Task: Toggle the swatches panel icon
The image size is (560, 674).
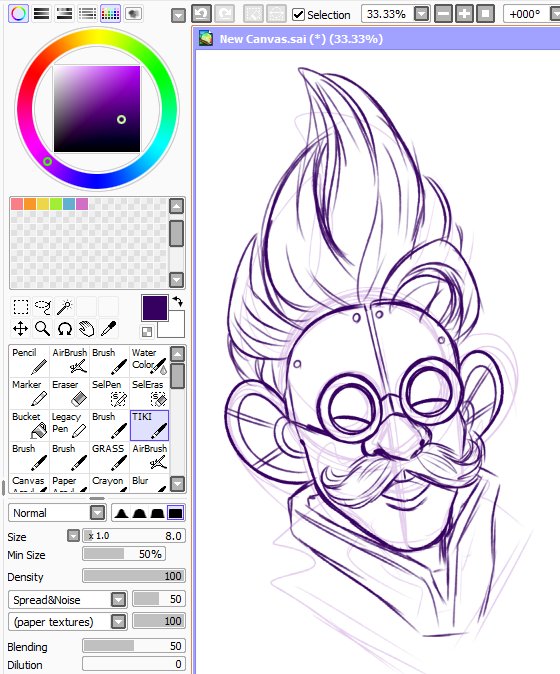Action: point(110,14)
